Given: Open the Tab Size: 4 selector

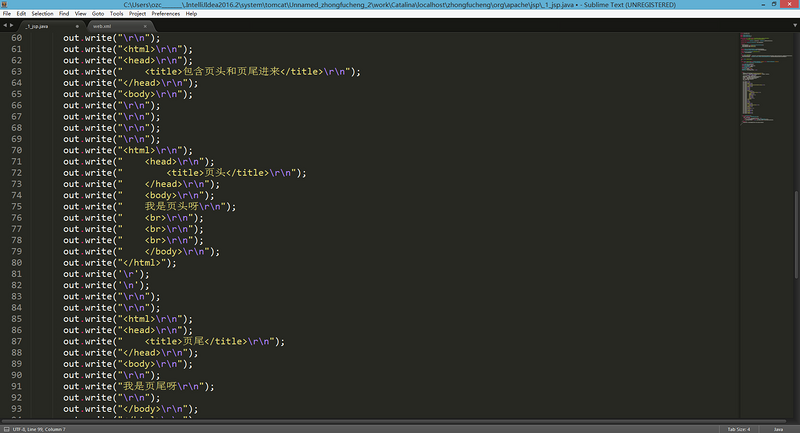Looking at the screenshot, I should (739, 429).
